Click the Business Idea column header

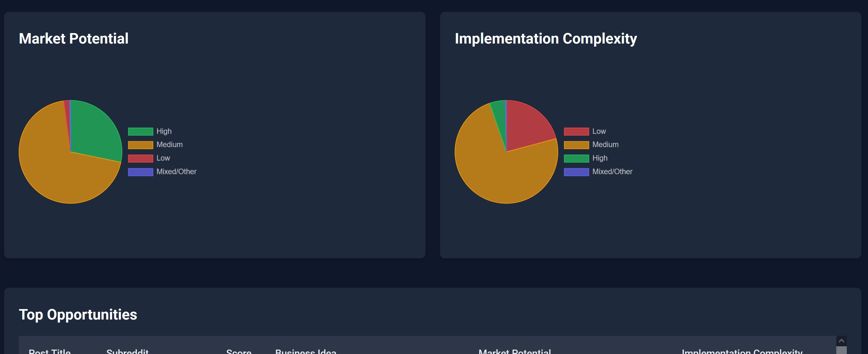tap(306, 351)
